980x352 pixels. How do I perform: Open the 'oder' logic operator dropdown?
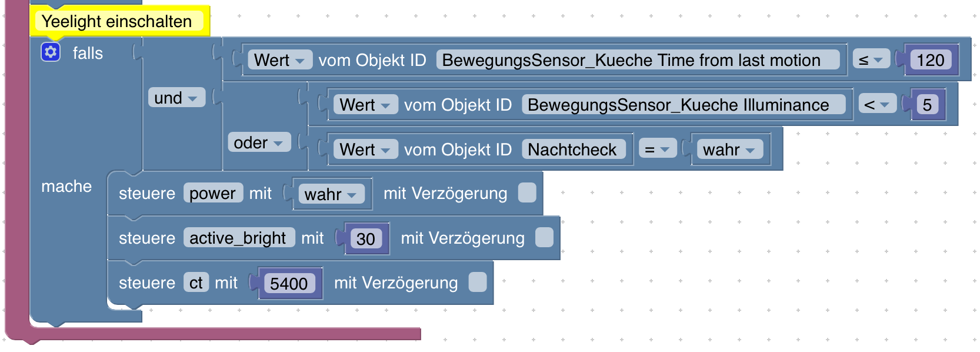(259, 142)
